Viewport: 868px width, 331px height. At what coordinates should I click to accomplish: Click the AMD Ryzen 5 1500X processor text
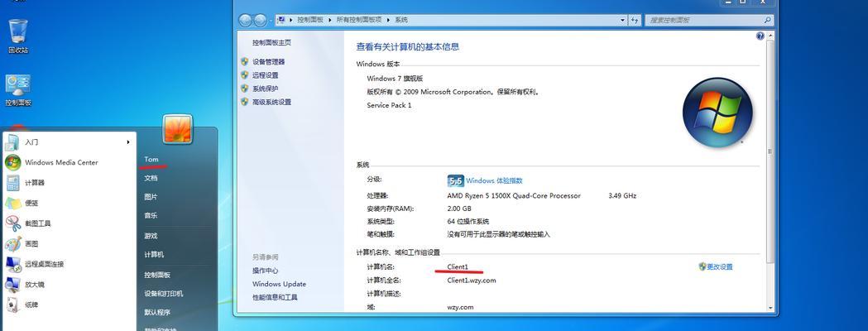click(x=514, y=196)
